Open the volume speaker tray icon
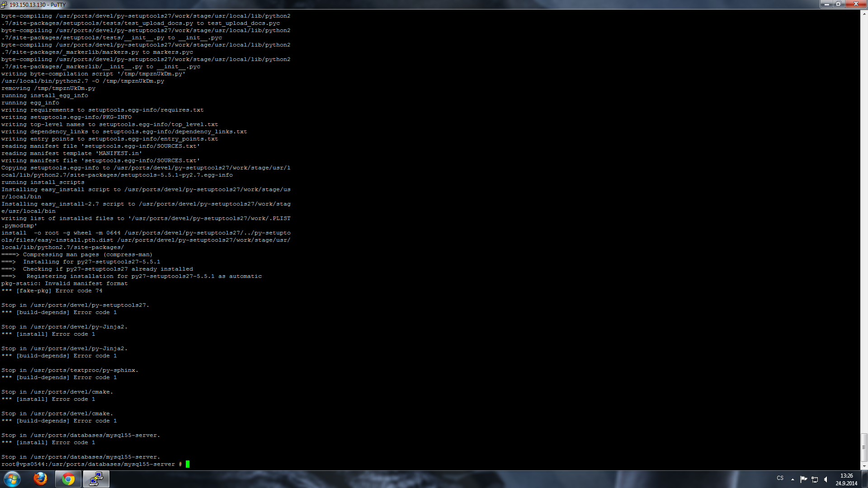Viewport: 868px width, 488px height. click(826, 479)
